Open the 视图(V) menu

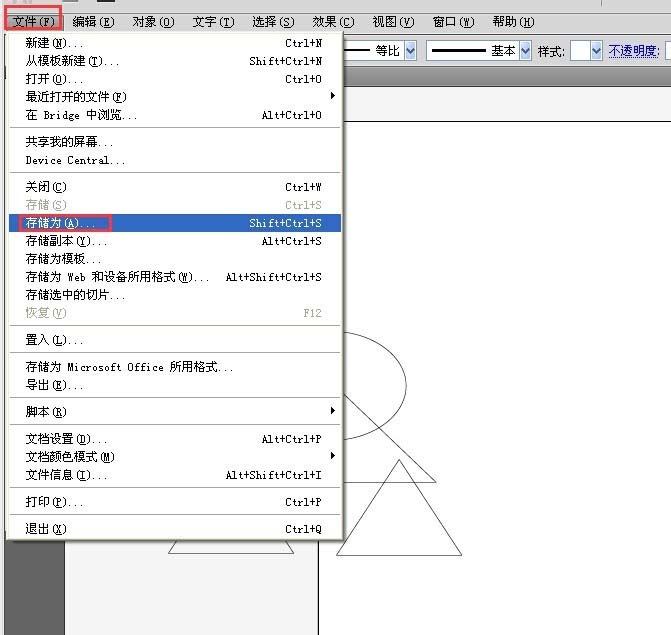coord(393,21)
